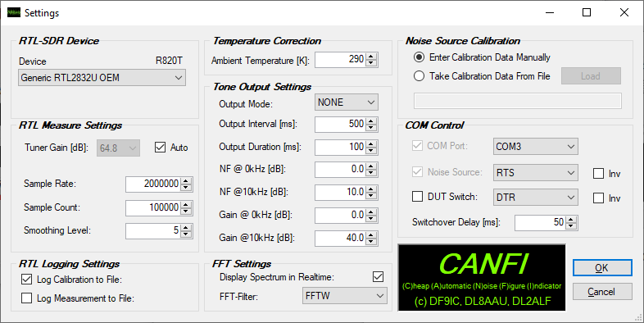Increase Switchover Delay with up arrow
The width and height of the screenshot is (644, 323).
pos(571,220)
